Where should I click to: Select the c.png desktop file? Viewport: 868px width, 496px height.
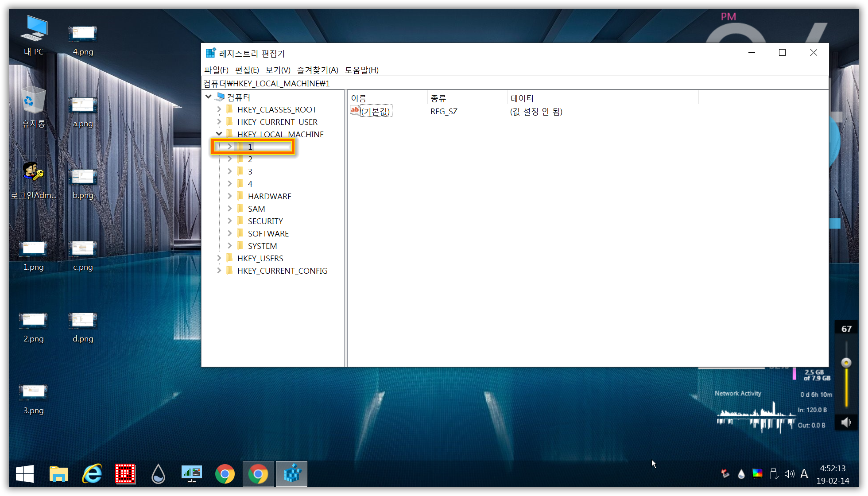coord(83,255)
